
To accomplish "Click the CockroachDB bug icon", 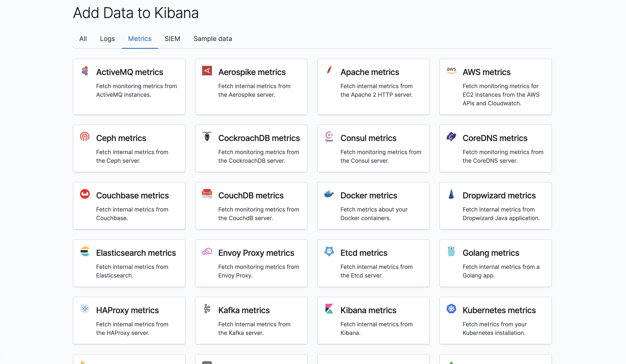I will coord(207,136).
